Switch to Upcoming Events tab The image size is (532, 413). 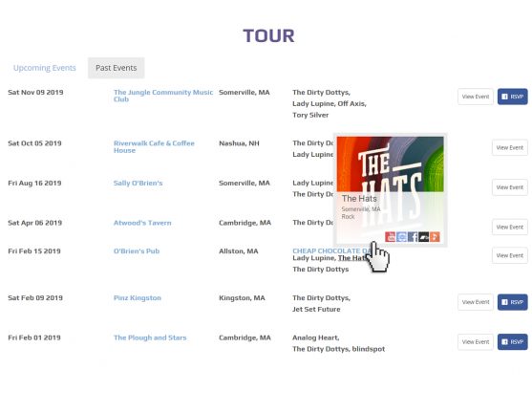tap(45, 68)
